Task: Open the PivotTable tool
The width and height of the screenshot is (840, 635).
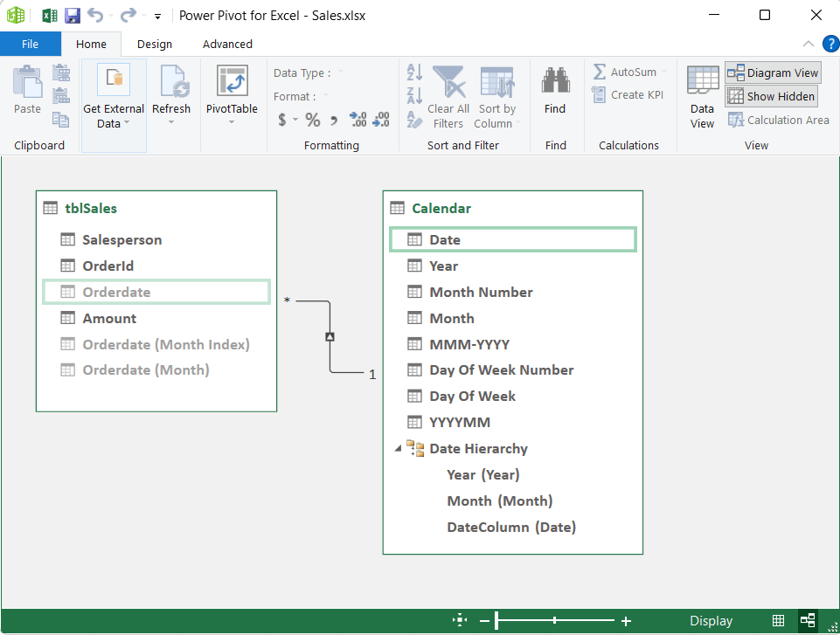Action: click(232, 96)
